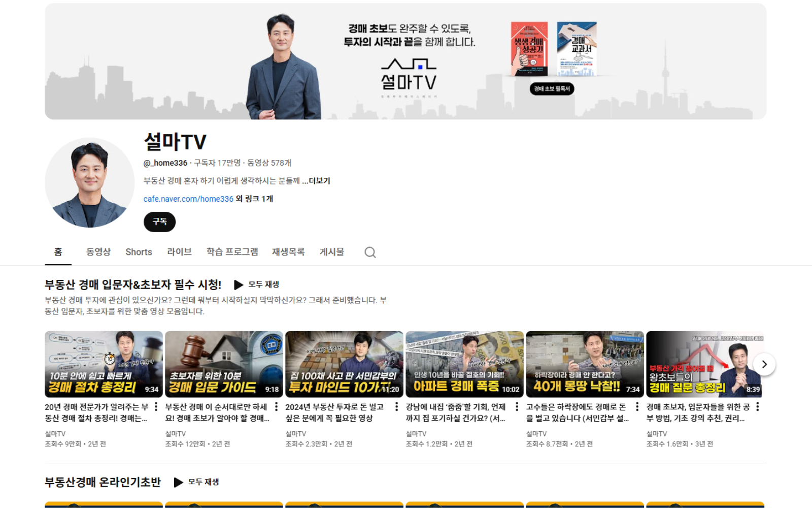
Task: Open '부동산 경매 입문자&초보자 필수 시청!' playlist title
Action: tap(133, 284)
